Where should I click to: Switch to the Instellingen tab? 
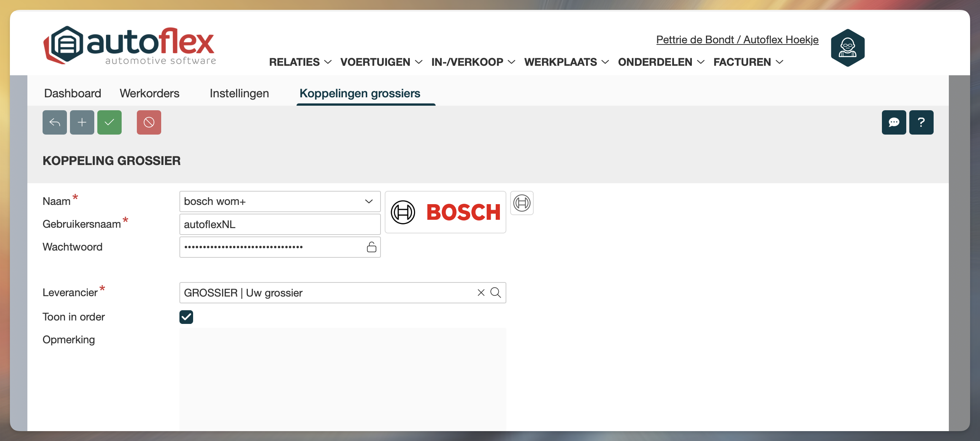click(239, 93)
